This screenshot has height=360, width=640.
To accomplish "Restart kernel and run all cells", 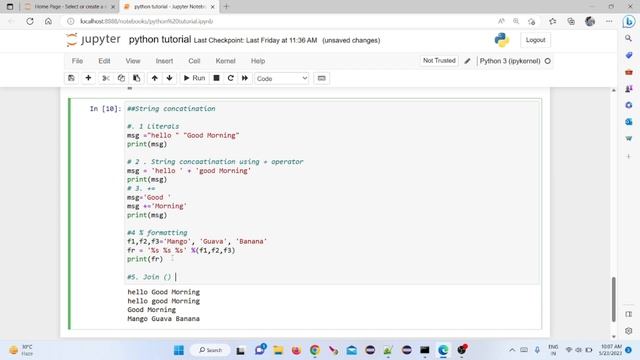I will (x=245, y=78).
